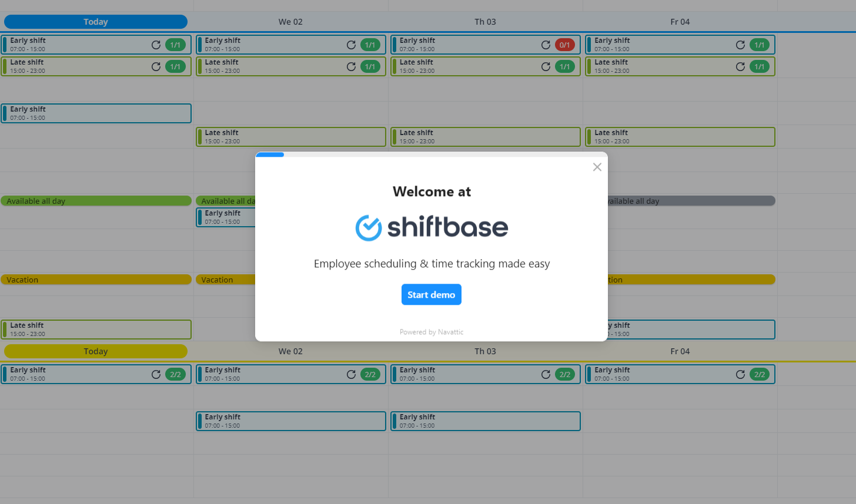Click recurring icon on We 02 Early shift 2/2
Screen dimensions: 856x504
[x=351, y=374]
